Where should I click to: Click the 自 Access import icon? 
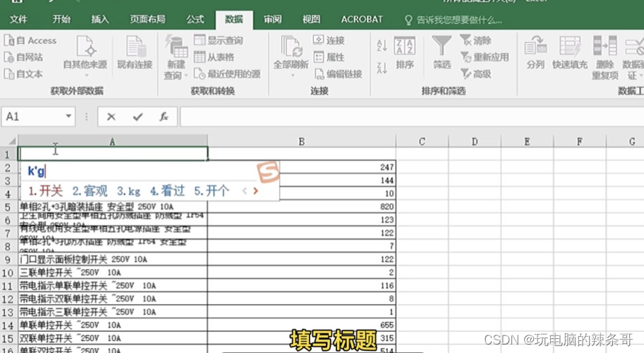click(x=9, y=41)
